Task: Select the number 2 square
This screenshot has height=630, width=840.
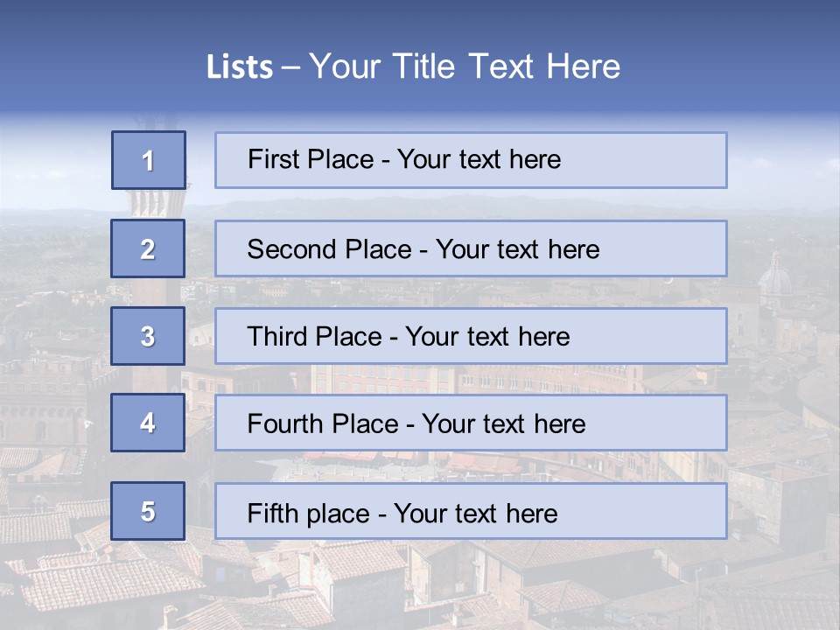Action: coord(148,248)
